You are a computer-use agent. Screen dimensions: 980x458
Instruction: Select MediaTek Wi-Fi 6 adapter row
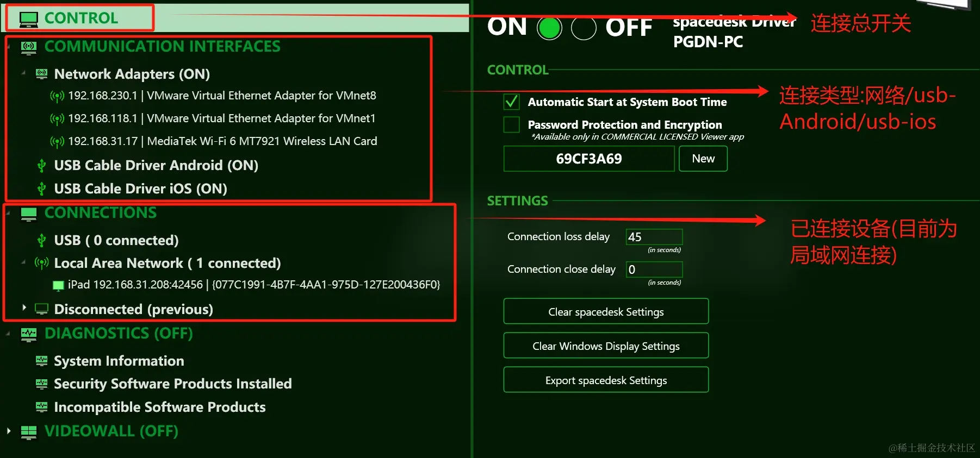coord(222,141)
